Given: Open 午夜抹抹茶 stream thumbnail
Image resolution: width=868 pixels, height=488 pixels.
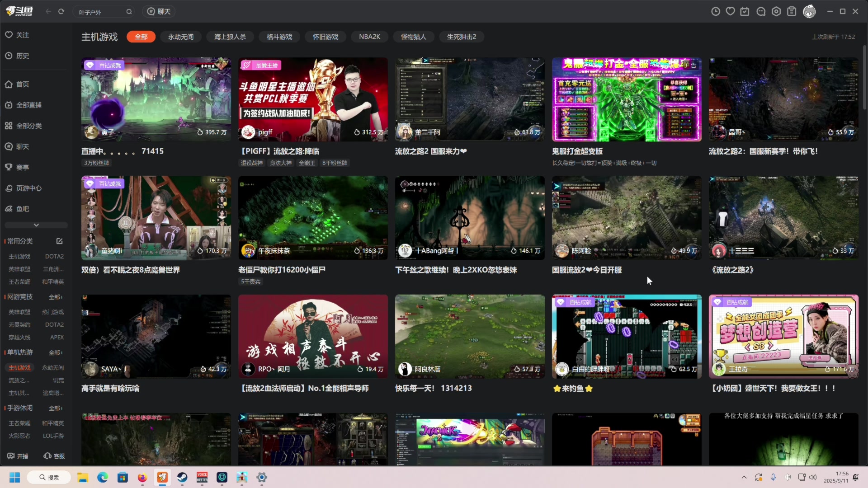Looking at the screenshot, I should (313, 218).
